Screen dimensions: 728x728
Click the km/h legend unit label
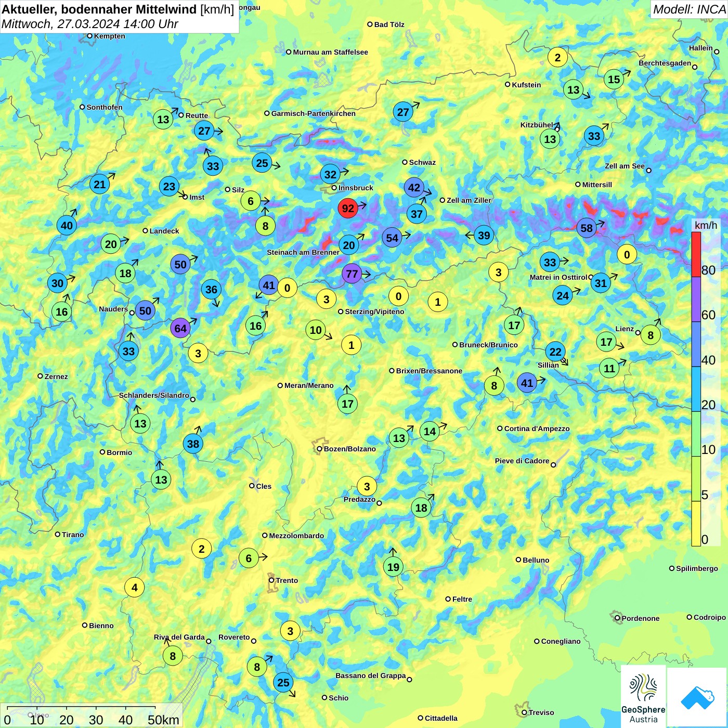[x=706, y=225]
